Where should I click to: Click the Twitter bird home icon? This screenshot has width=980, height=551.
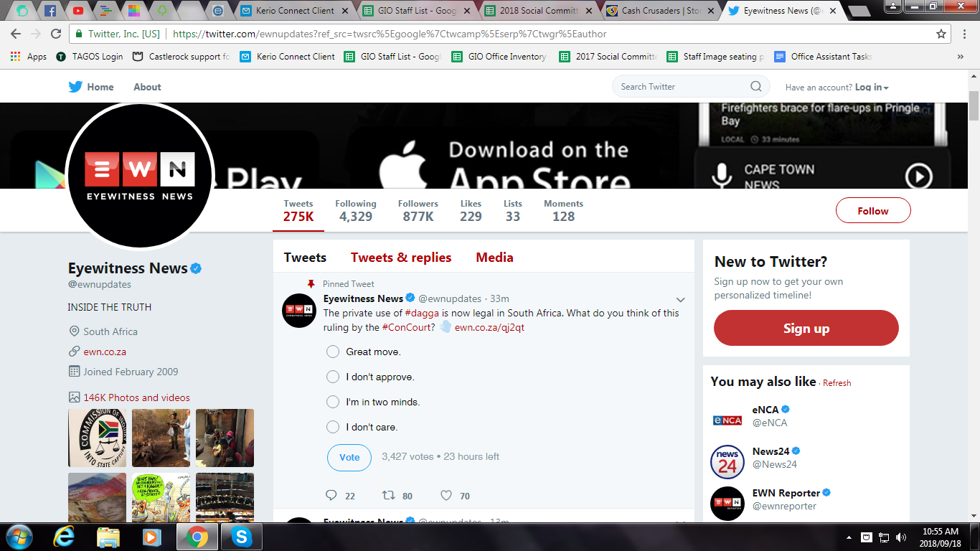pos(75,86)
